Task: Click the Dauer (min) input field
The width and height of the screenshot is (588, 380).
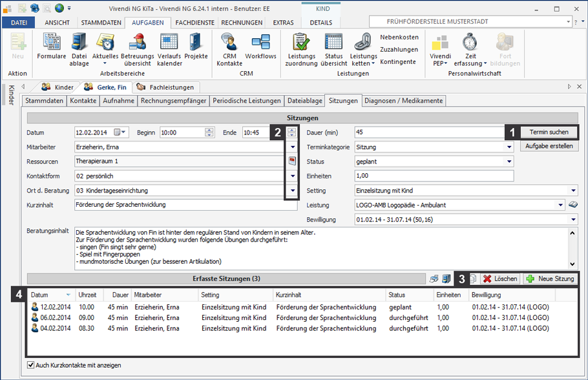Action: [430, 132]
